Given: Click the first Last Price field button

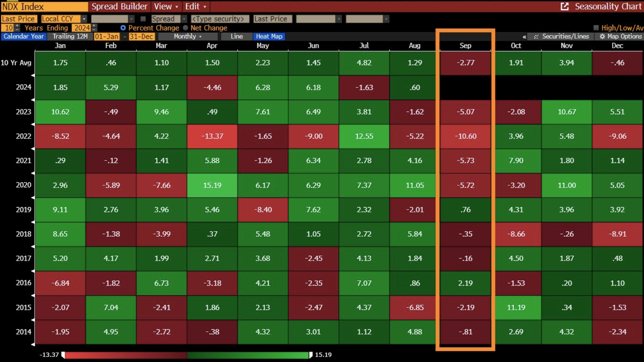Looking at the screenshot, I should pyautogui.click(x=19, y=19).
